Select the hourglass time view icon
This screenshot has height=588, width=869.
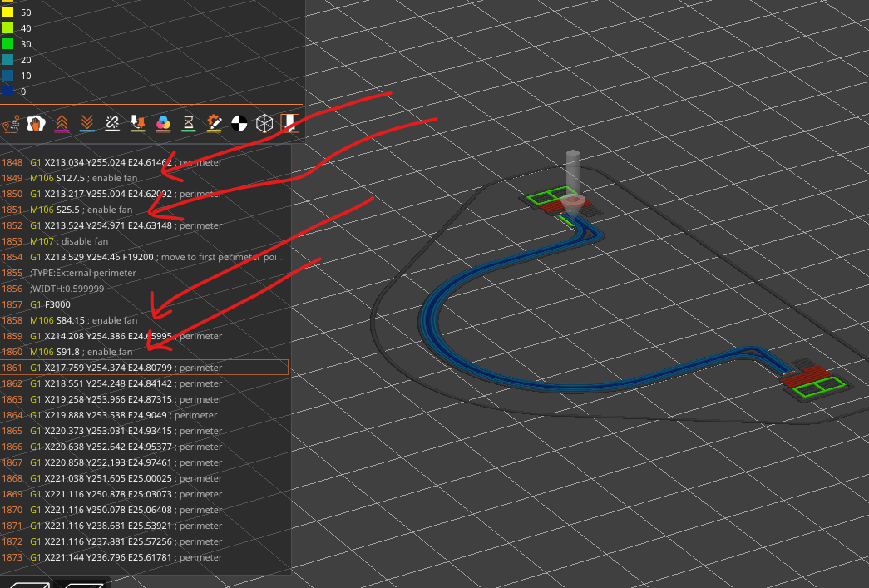tap(189, 123)
